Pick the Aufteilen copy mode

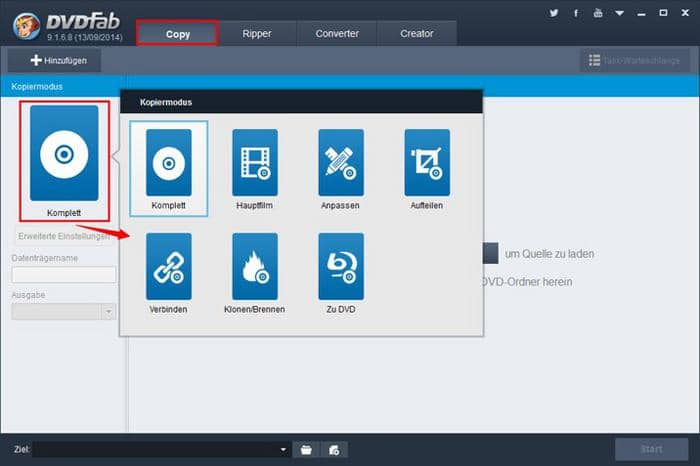(427, 169)
